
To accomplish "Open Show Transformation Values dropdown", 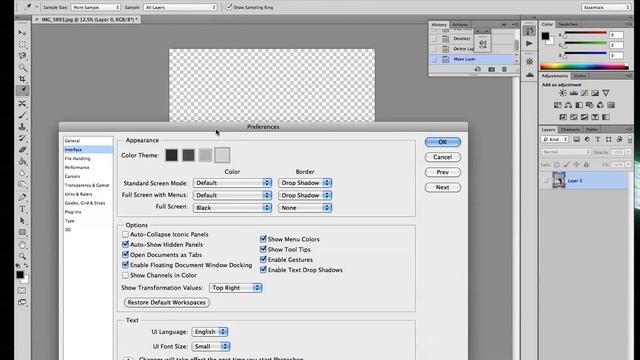I will pyautogui.click(x=236, y=288).
